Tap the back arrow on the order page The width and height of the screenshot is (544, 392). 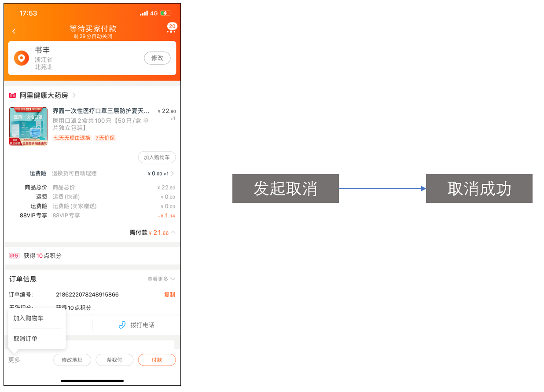[x=14, y=31]
